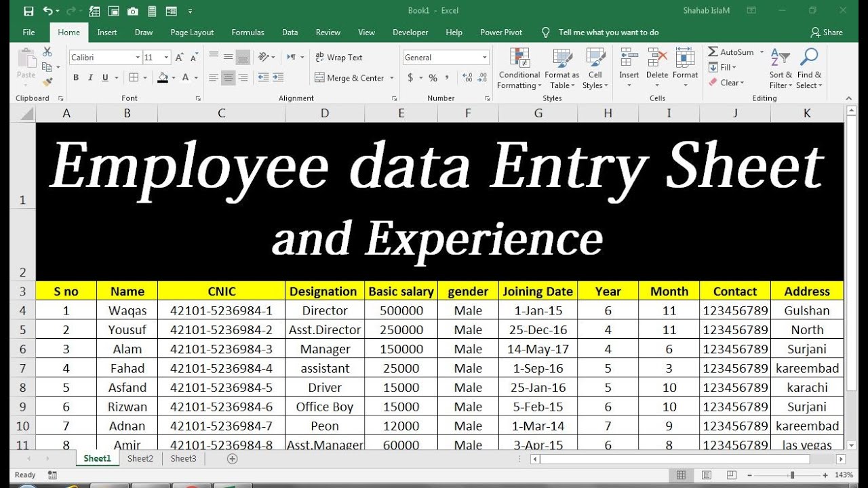Decrease font size
The width and height of the screenshot is (868, 488).
click(x=194, y=58)
